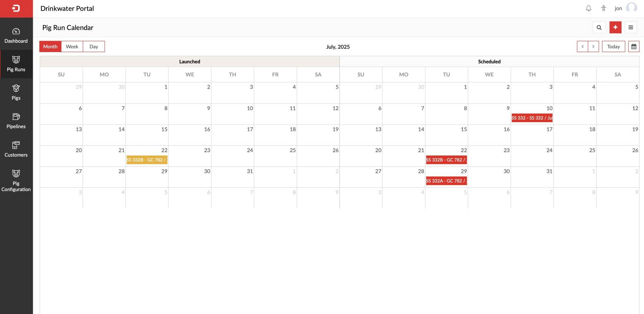The height and width of the screenshot is (314, 644).
Task: Open Pig Configuration in the sidebar
Action: coord(16,181)
